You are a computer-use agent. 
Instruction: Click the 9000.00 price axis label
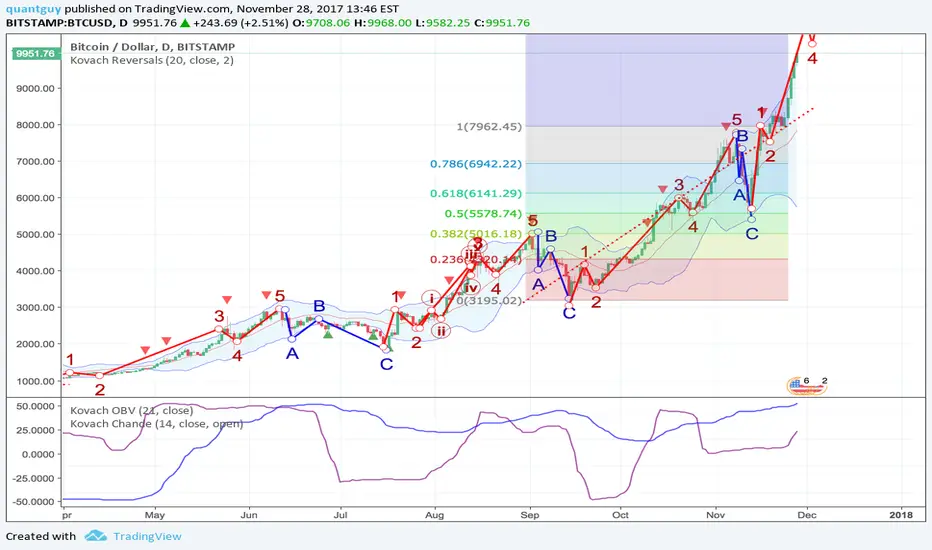36,88
